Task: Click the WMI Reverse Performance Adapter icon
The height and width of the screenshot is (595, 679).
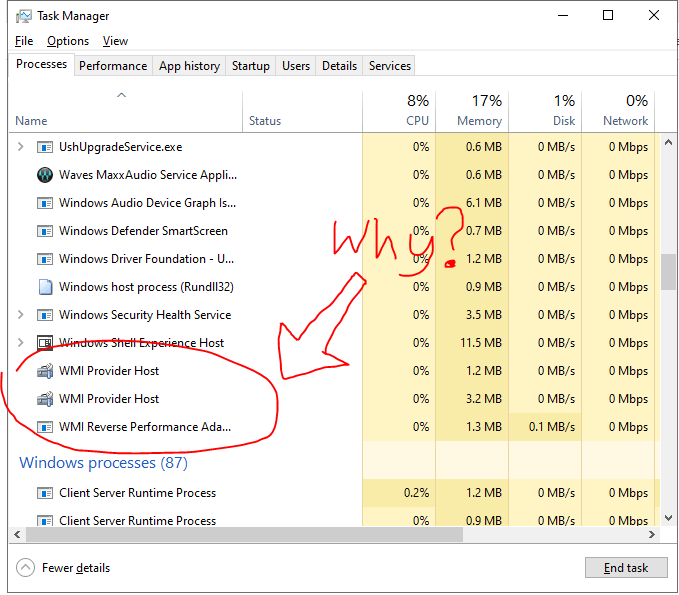Action: 45,427
